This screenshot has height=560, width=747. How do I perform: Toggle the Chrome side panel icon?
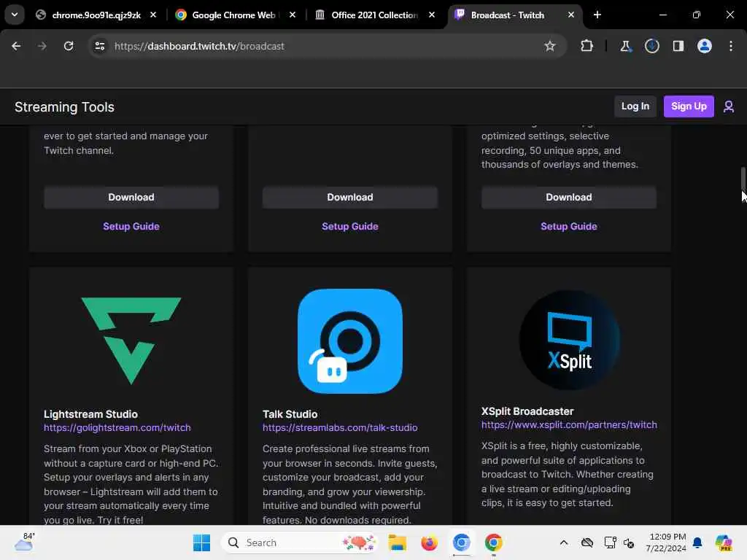pos(678,46)
